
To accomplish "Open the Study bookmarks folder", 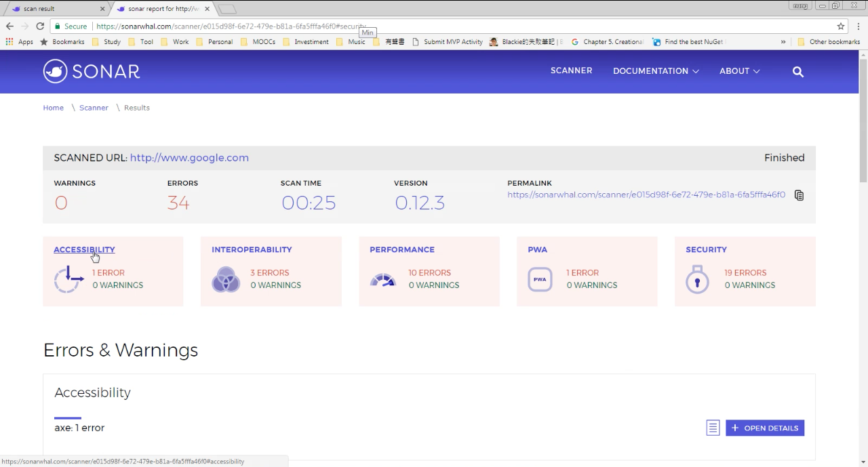I will [x=106, y=41].
